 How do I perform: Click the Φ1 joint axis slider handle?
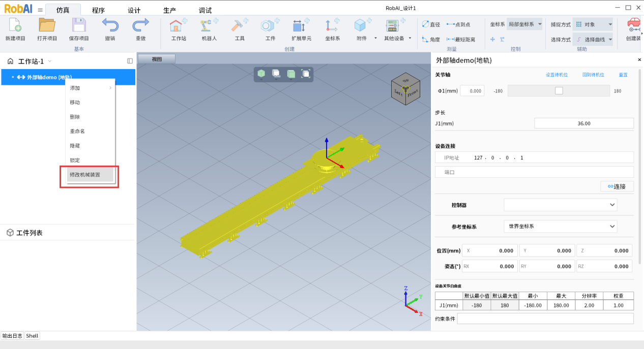(559, 91)
